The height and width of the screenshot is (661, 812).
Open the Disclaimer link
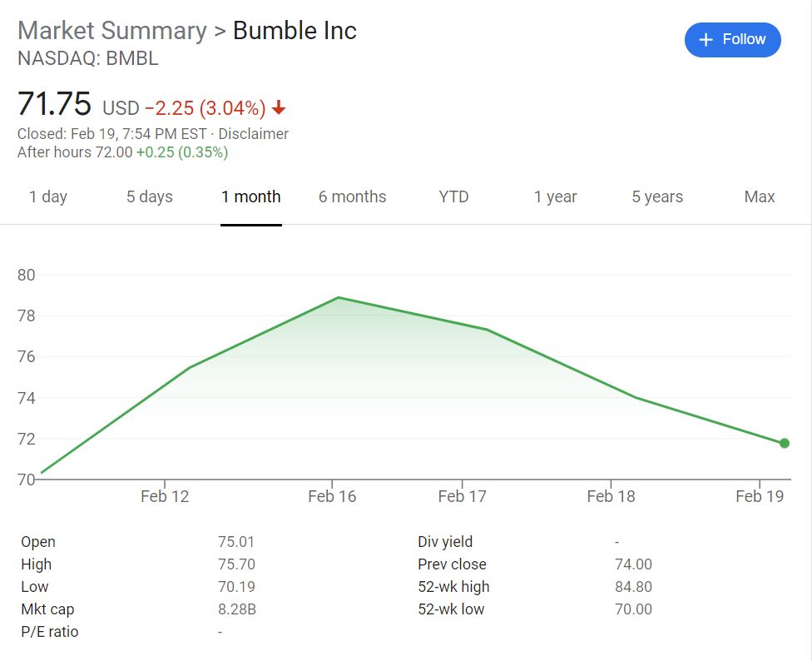(x=254, y=134)
